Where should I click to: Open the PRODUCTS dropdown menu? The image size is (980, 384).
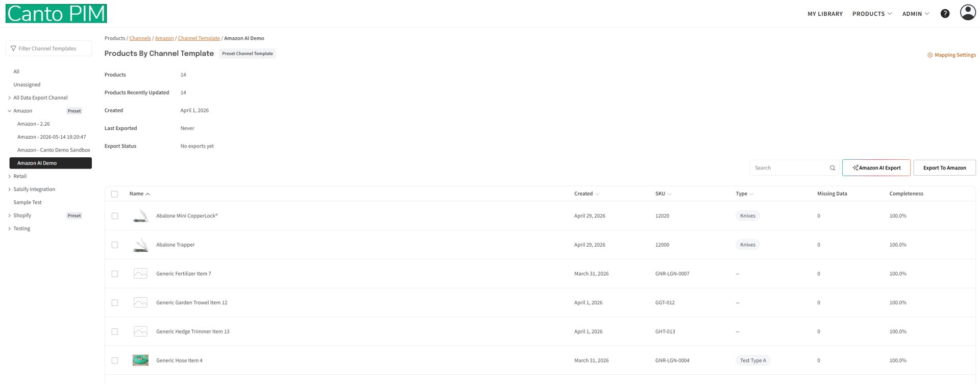pos(872,14)
